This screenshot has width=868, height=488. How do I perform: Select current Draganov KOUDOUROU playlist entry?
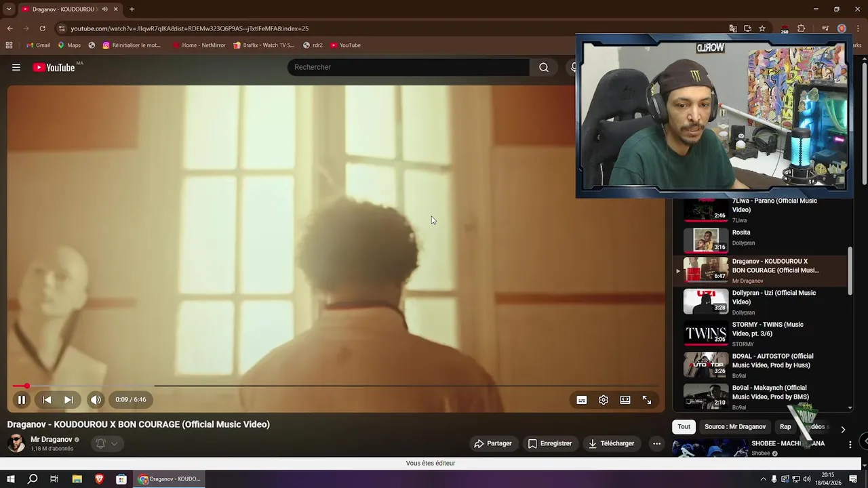[x=759, y=270]
